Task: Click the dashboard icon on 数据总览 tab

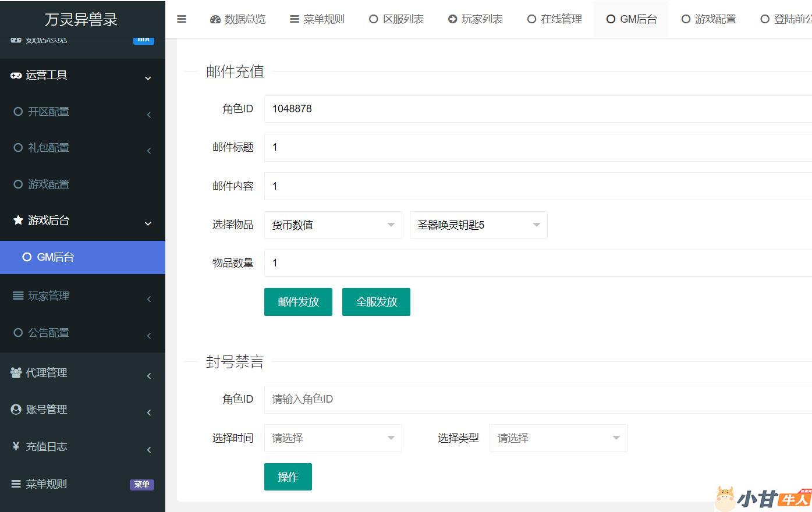Action: (215, 19)
